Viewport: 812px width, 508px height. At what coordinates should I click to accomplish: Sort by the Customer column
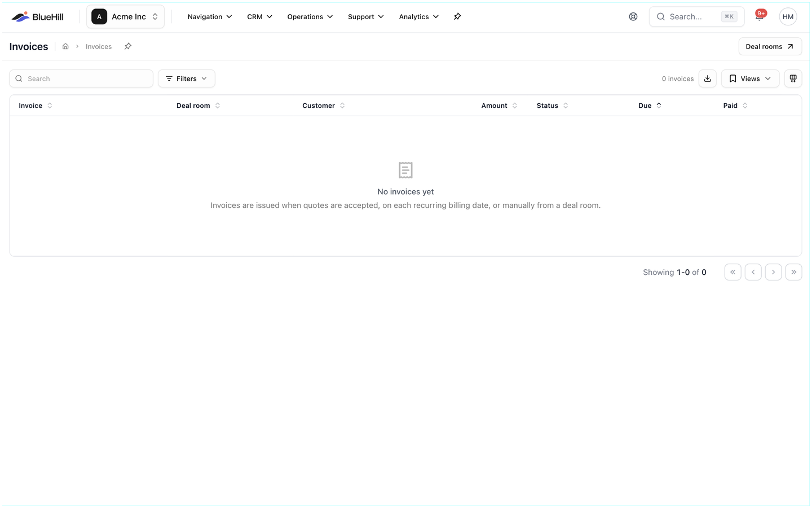click(324, 106)
